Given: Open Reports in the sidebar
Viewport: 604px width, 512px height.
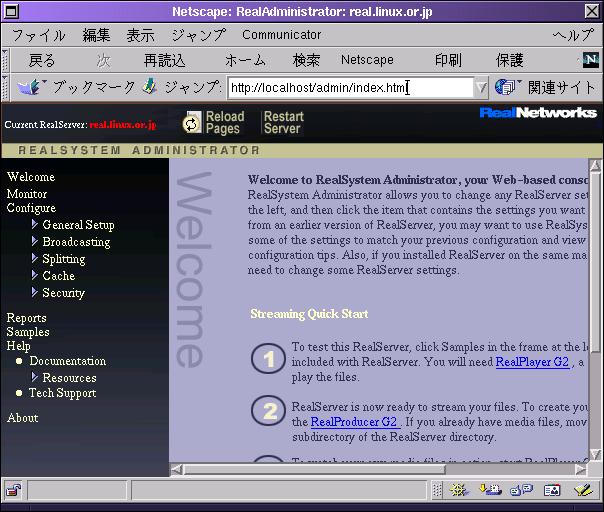Looking at the screenshot, I should point(26,318).
